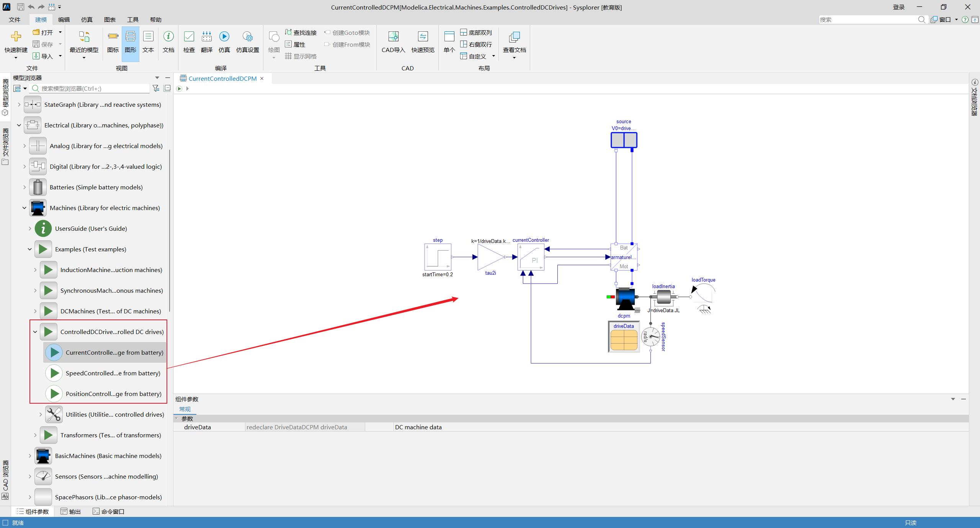Click the undo arrow in title bar
The height and width of the screenshot is (528, 980).
pyautogui.click(x=31, y=7)
